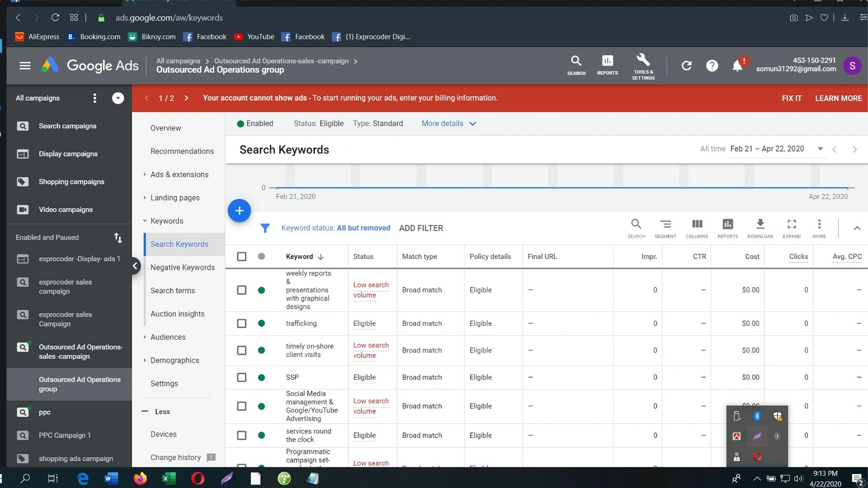The height and width of the screenshot is (488, 868).
Task: Tick the SSP keyword checkbox
Action: (242, 377)
